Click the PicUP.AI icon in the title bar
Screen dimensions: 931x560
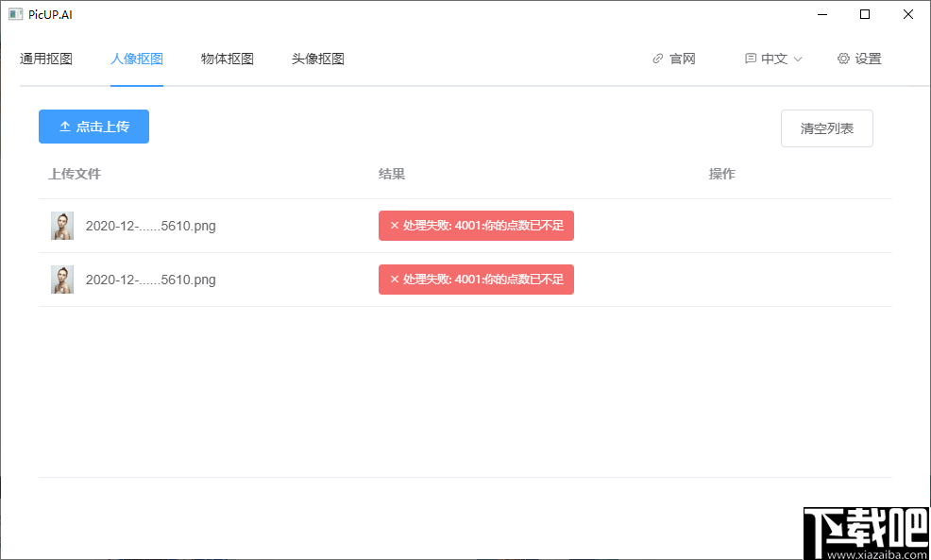point(13,13)
